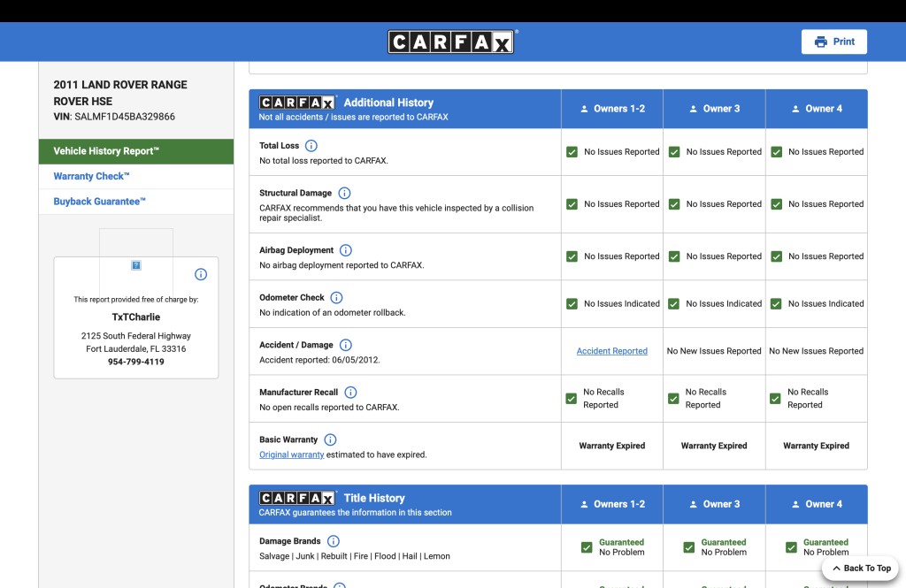This screenshot has width=906, height=588.
Task: Click the Print button
Action: [833, 42]
